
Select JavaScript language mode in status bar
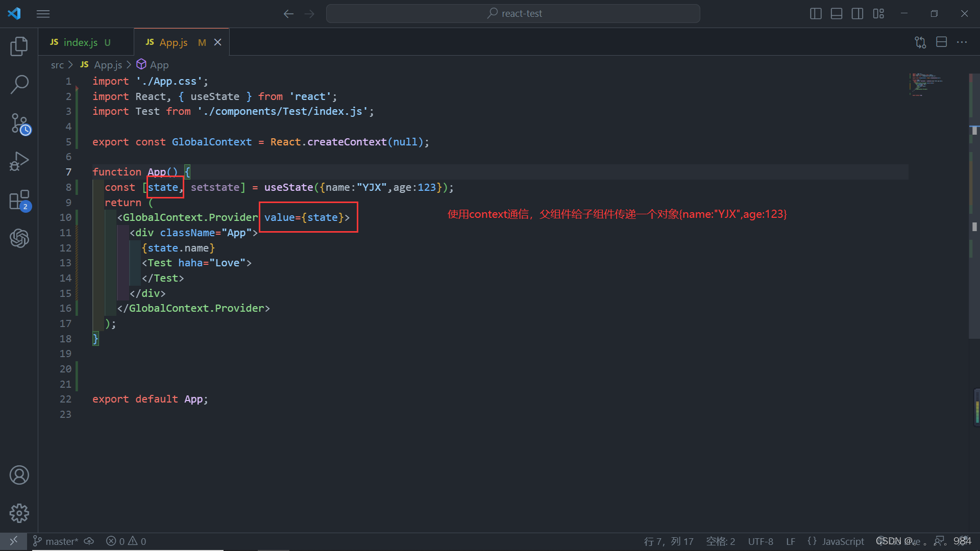coord(843,541)
